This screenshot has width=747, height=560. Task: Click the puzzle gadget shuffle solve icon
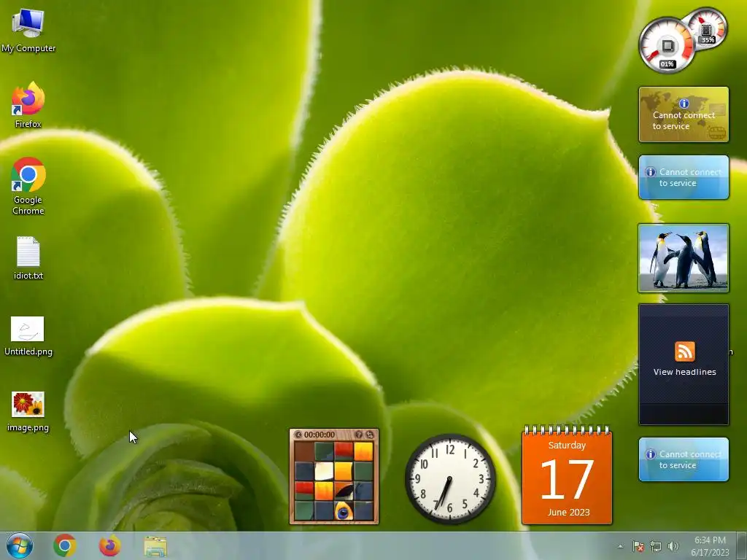370,435
